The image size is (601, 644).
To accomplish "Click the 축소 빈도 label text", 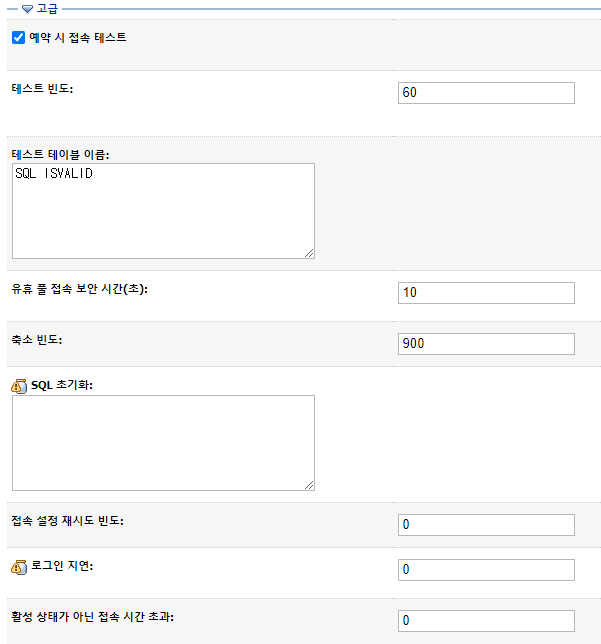I will coord(37,340).
